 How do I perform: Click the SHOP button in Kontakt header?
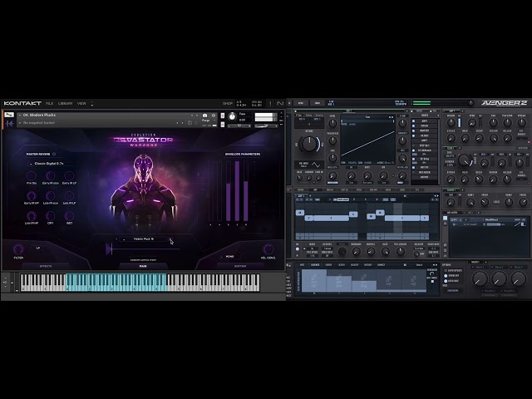pos(227,103)
